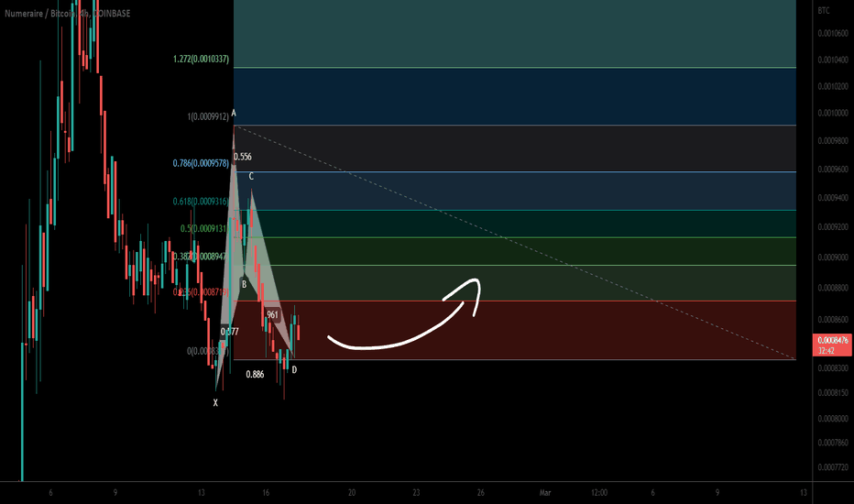This screenshot has height=504, width=854.
Task: Click the 0.0010200 price axis value
Action: pyautogui.click(x=833, y=86)
